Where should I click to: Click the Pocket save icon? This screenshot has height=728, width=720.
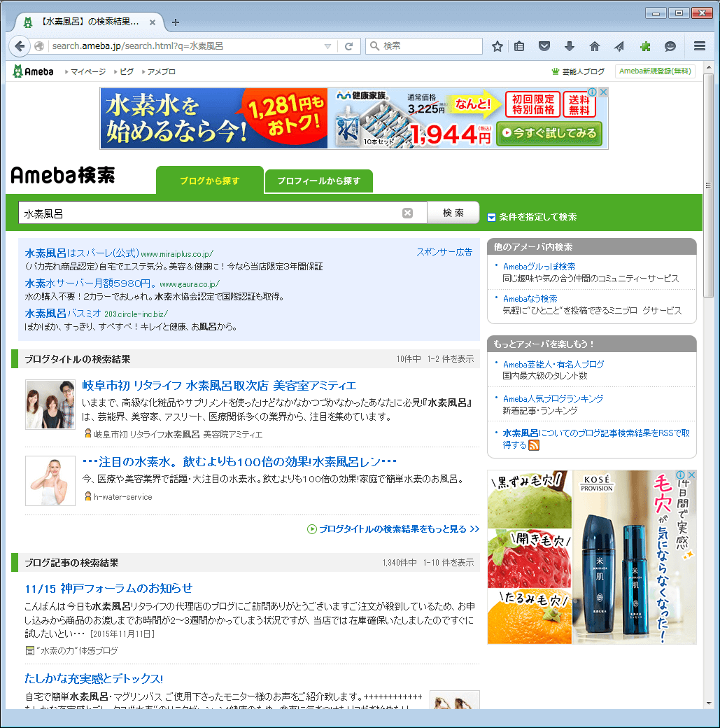(x=544, y=46)
